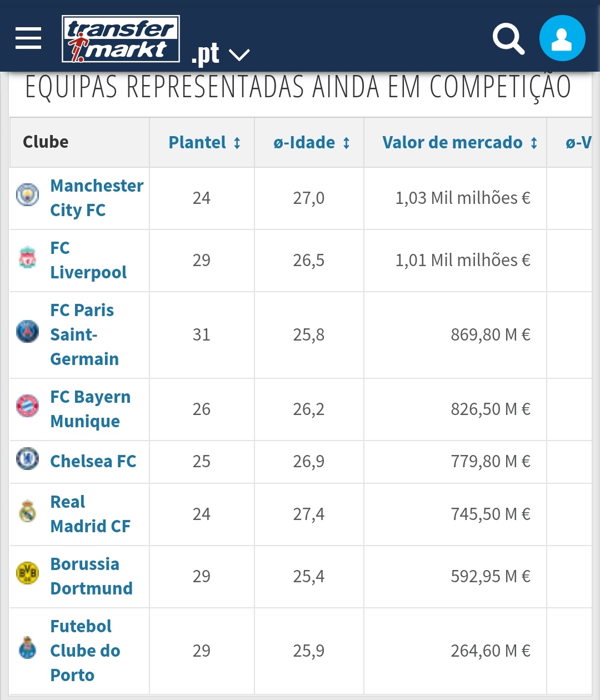Viewport: 600px width, 700px height.
Task: Click the Bayern Munich crest
Action: click(27, 406)
